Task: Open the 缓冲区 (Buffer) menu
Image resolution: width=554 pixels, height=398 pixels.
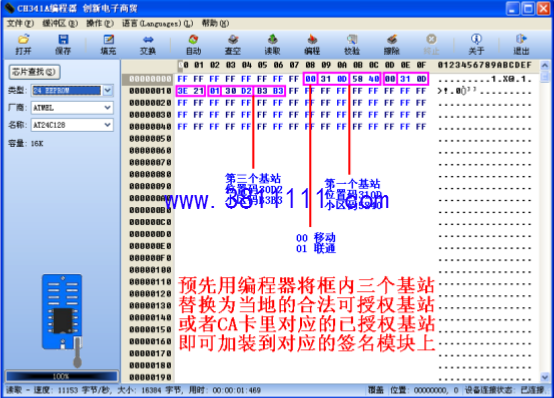Action: coord(60,23)
